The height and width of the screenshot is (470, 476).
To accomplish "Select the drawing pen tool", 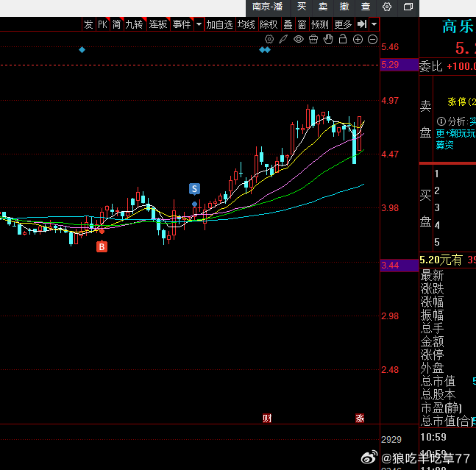I will coord(283,40).
